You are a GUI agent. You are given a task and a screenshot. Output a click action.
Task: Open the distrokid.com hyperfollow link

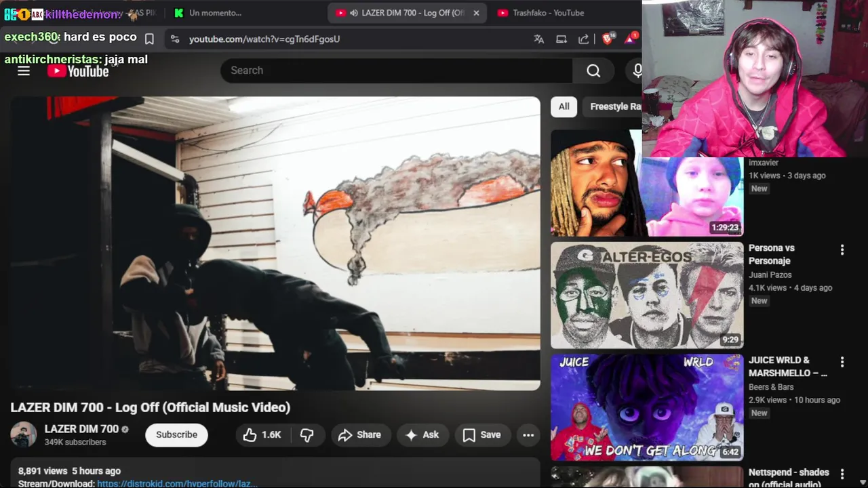[x=177, y=483]
